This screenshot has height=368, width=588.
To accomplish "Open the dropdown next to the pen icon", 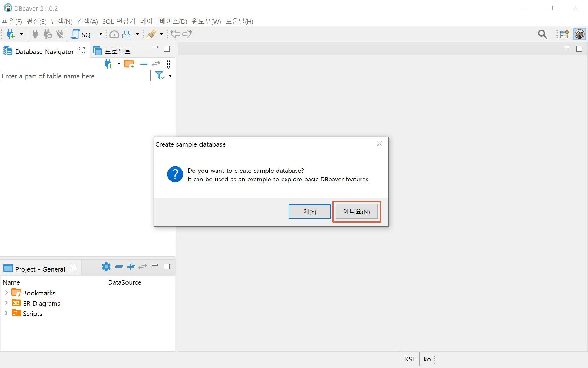I will tap(162, 34).
